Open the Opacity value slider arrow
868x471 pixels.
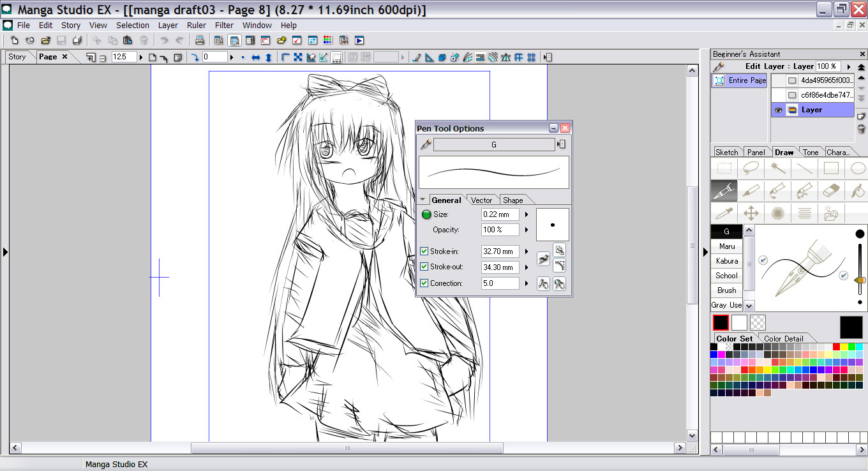527,230
